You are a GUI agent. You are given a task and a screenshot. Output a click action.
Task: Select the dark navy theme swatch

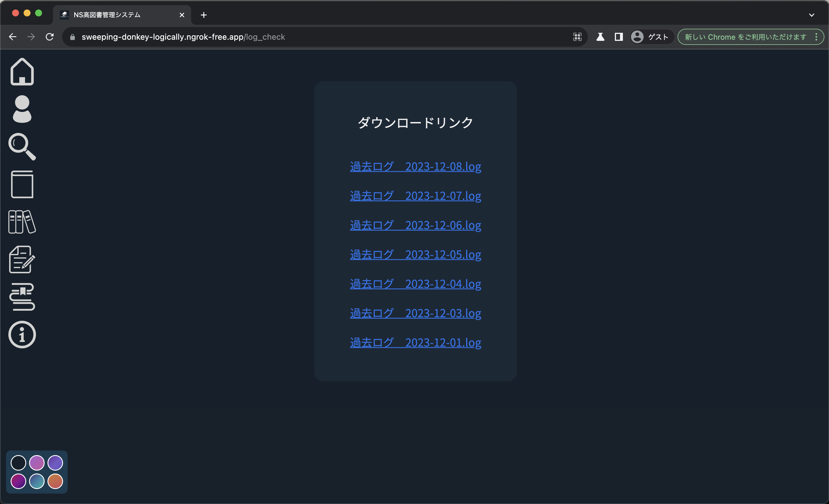pos(18,463)
